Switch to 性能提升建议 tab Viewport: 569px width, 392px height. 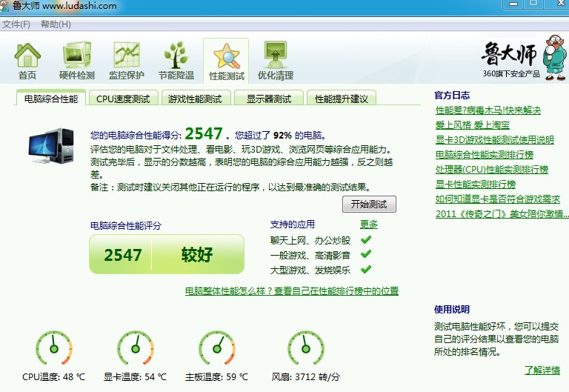coord(342,99)
